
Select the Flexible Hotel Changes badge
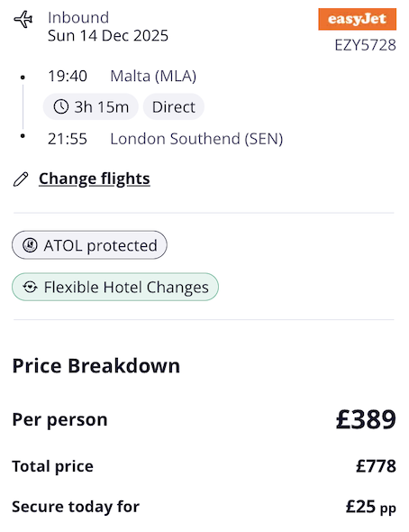(115, 287)
